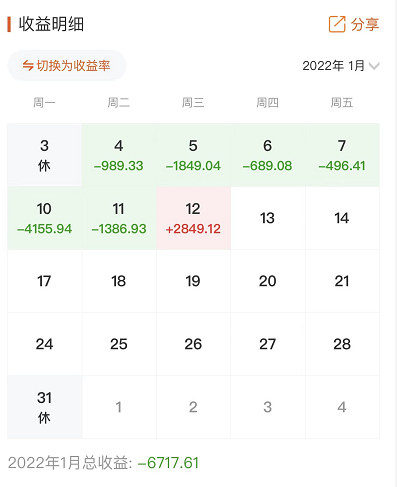Click the January 31 休 holiday cell
397x487 pixels.
pos(44,407)
